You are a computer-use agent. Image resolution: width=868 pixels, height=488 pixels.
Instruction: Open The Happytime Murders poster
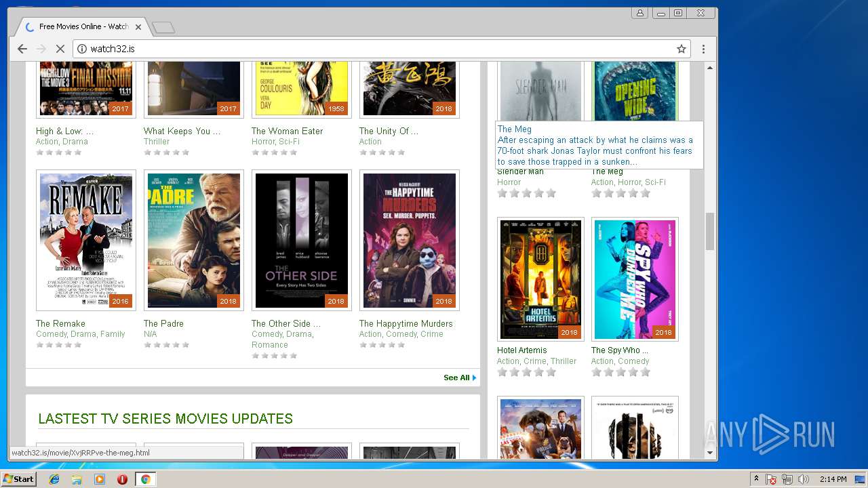409,240
